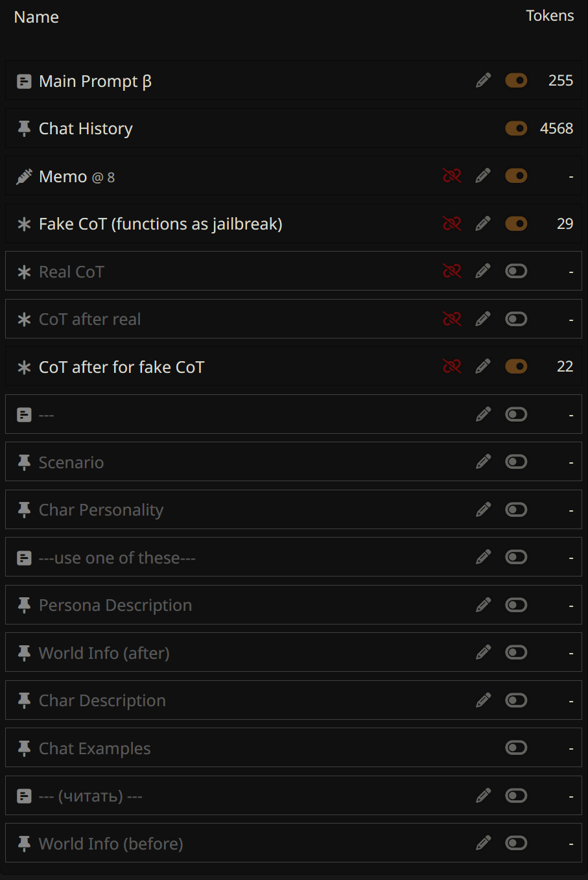This screenshot has height=880, width=588.
Task: Click the "---use one of these---" entry
Action: coord(117,558)
